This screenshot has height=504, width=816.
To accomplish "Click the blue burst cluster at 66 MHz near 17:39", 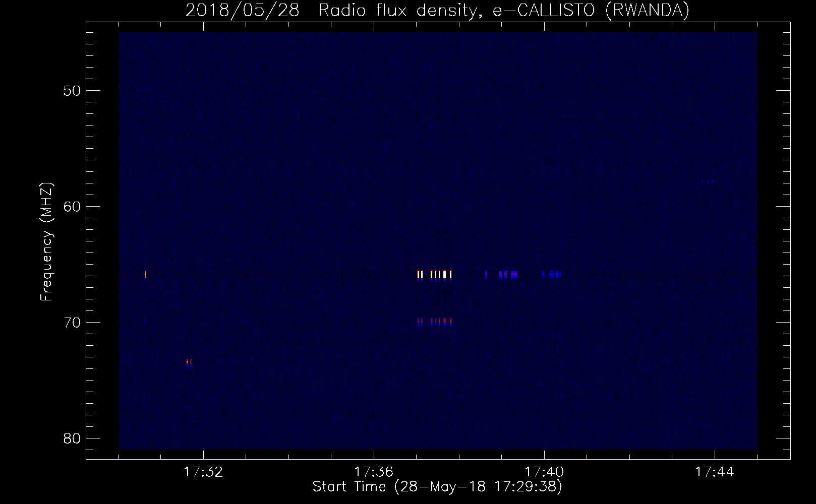I will click(501, 275).
